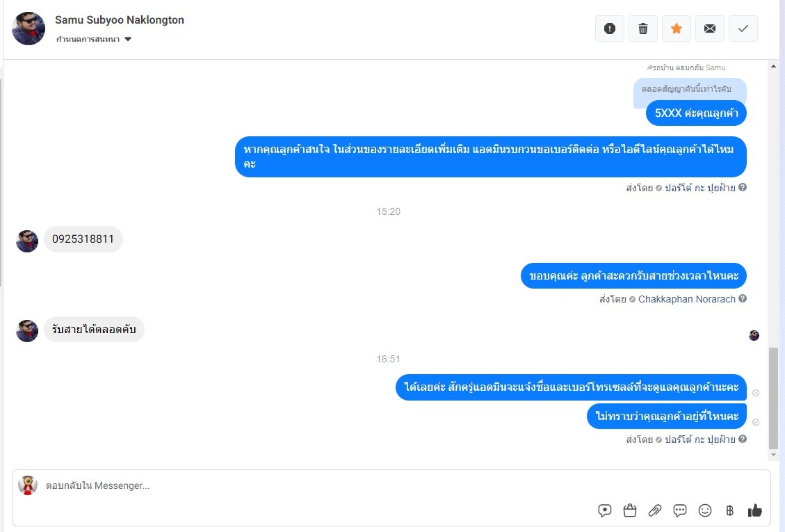The image size is (785, 532).
Task: Expand the กำหนดการสนทนา dropdown arrow
Action: pos(128,39)
